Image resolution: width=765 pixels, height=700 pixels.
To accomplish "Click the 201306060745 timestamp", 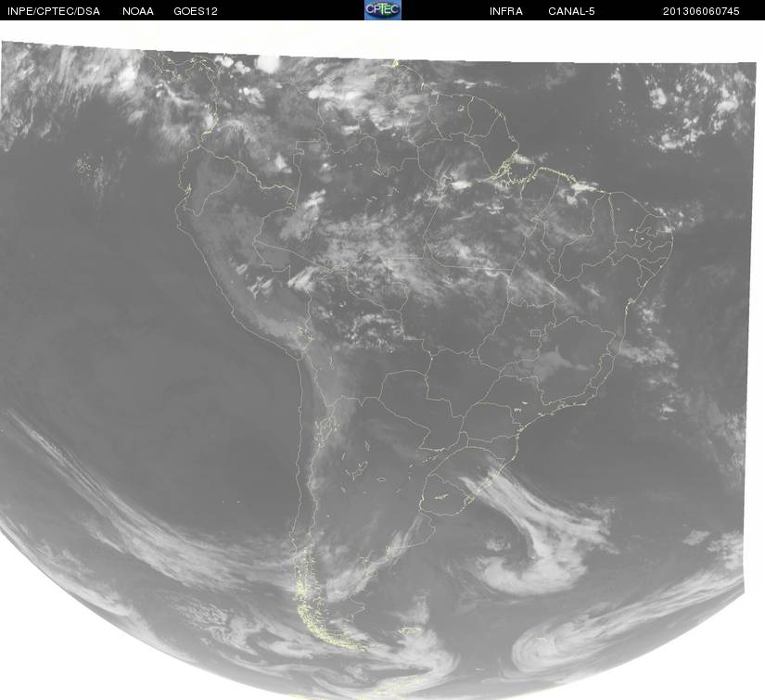I will pos(701,11).
